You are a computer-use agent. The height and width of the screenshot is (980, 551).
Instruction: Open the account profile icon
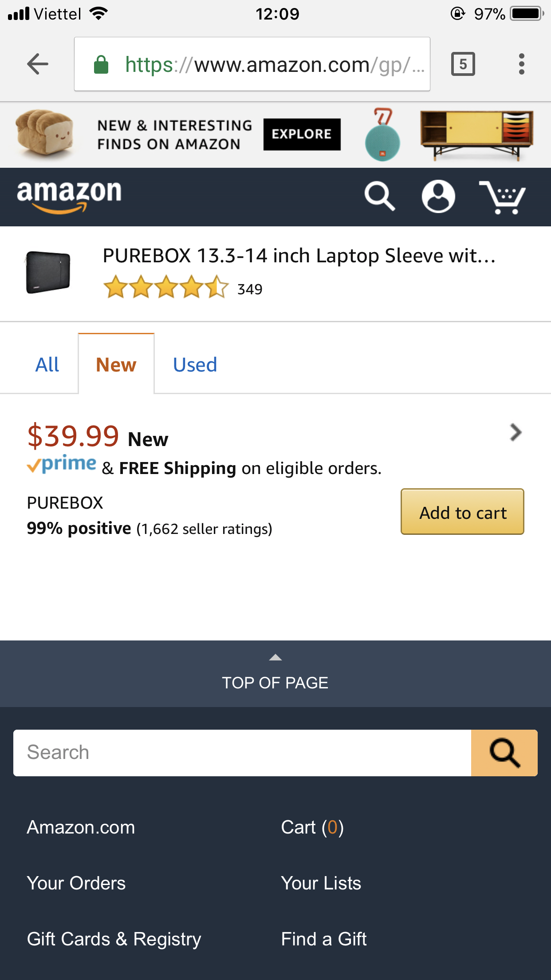pos(438,196)
